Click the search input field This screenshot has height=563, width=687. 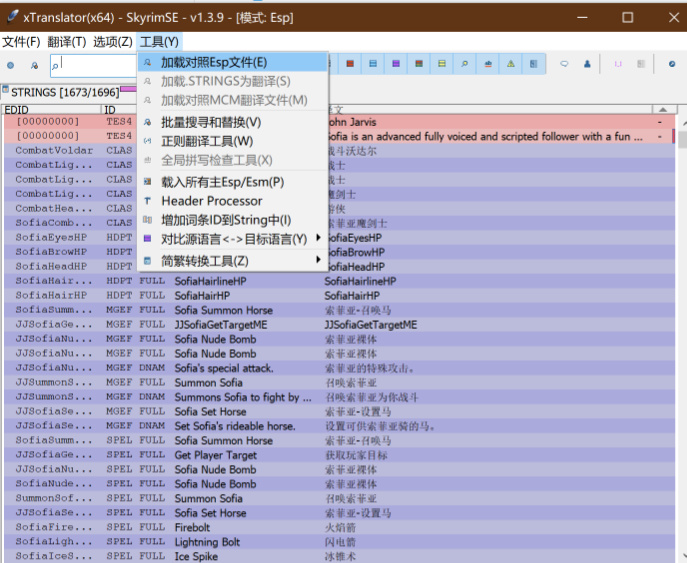click(x=94, y=66)
